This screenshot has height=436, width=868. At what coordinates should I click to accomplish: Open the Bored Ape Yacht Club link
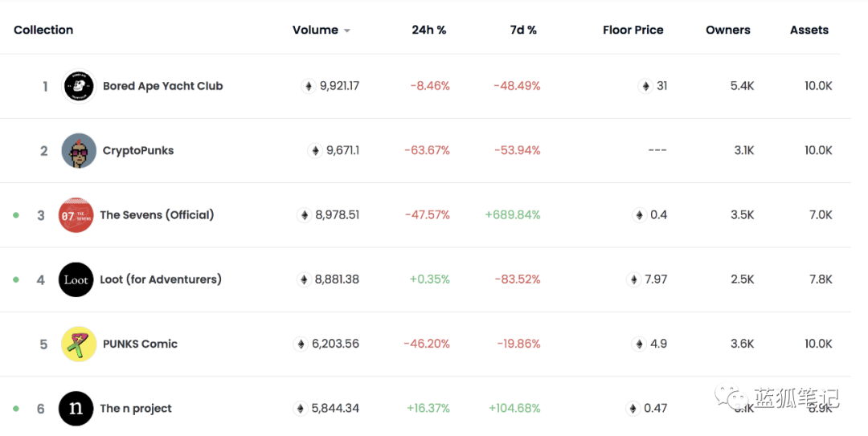pyautogui.click(x=162, y=86)
